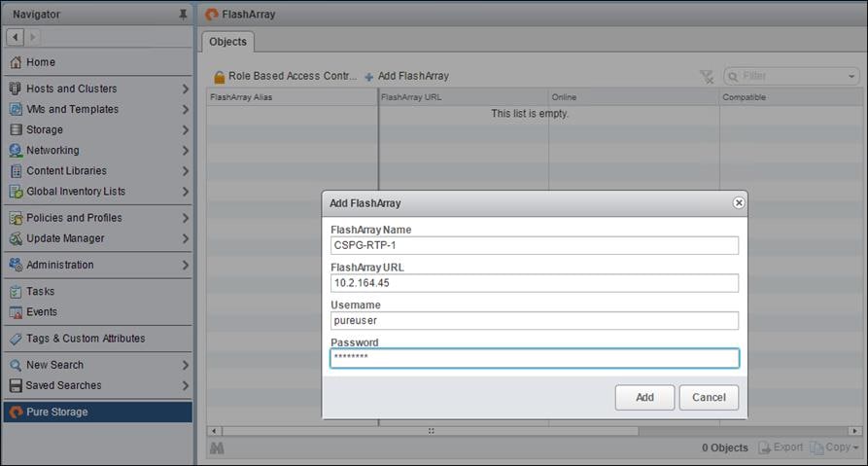Screen dimensions: 868x466
Task: Click the Cancel button in dialog
Action: pyautogui.click(x=709, y=397)
